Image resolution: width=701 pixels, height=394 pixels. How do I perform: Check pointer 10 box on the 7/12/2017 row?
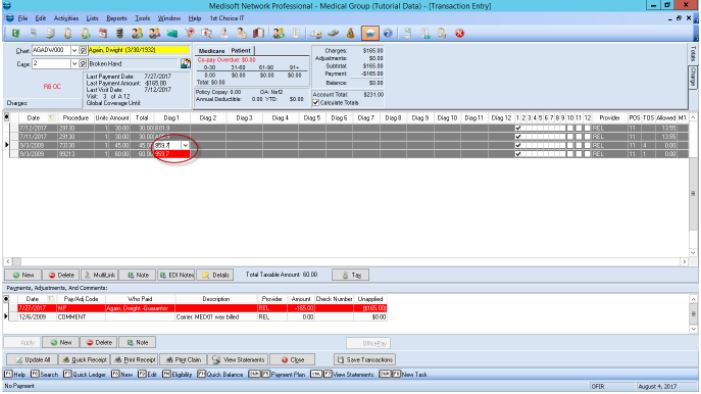tap(570, 128)
